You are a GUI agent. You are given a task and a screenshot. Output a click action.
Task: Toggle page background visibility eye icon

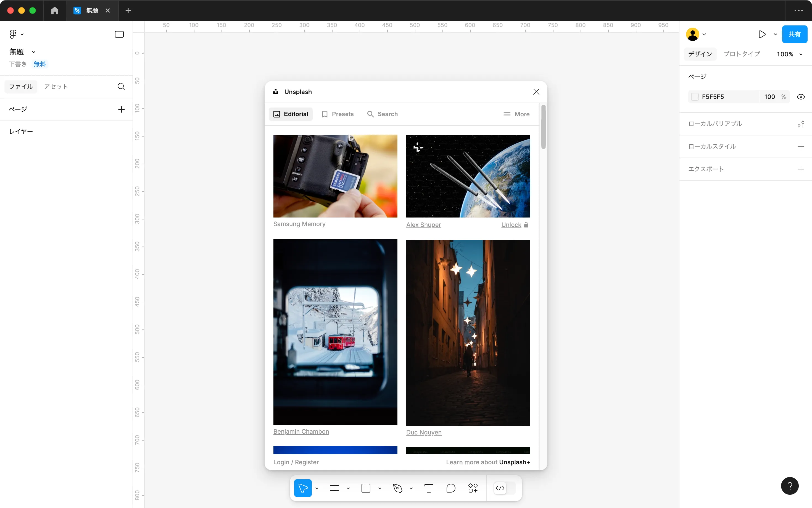[x=801, y=97]
